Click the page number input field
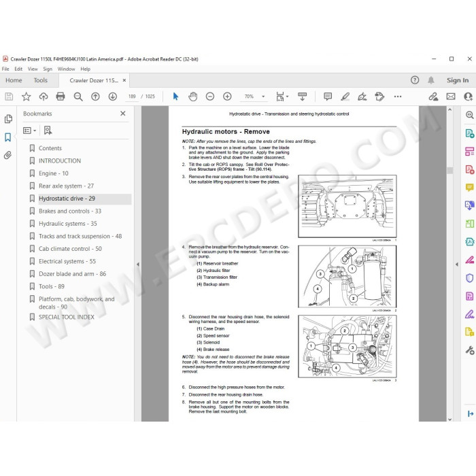476x476 pixels. tap(132, 97)
